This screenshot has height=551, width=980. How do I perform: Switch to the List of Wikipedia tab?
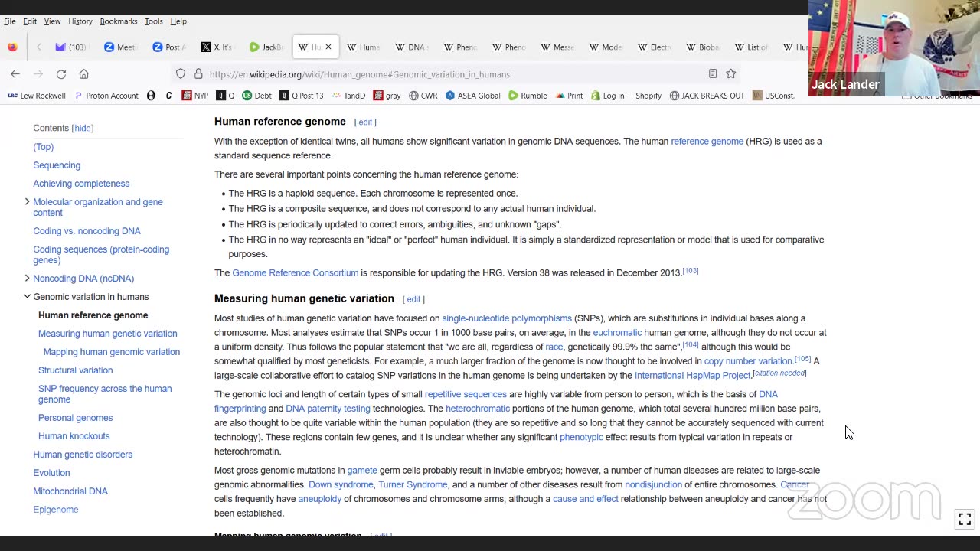[751, 47]
